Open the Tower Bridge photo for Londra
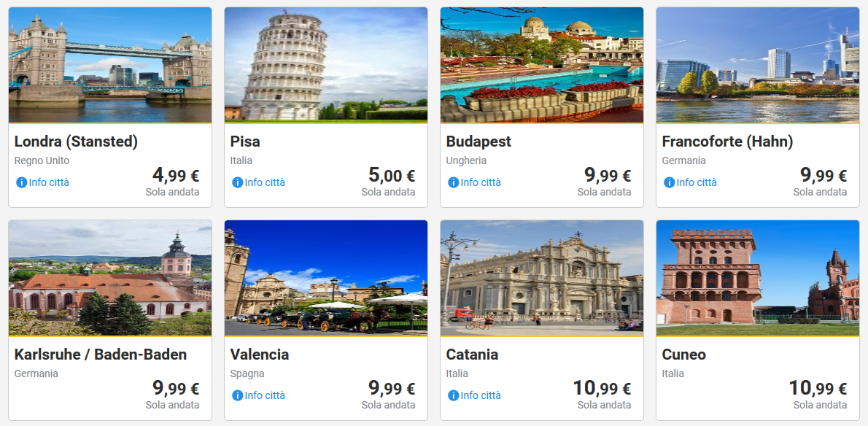 click(x=110, y=65)
